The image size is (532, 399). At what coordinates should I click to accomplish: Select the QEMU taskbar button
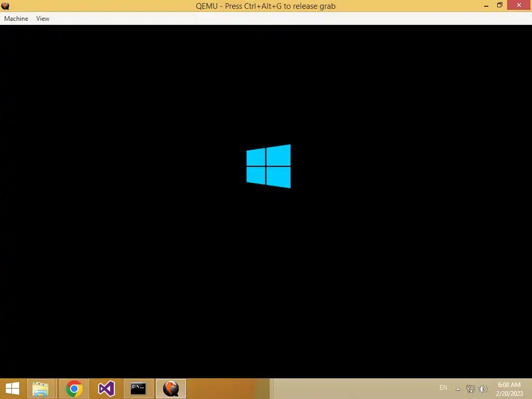pyautogui.click(x=170, y=389)
